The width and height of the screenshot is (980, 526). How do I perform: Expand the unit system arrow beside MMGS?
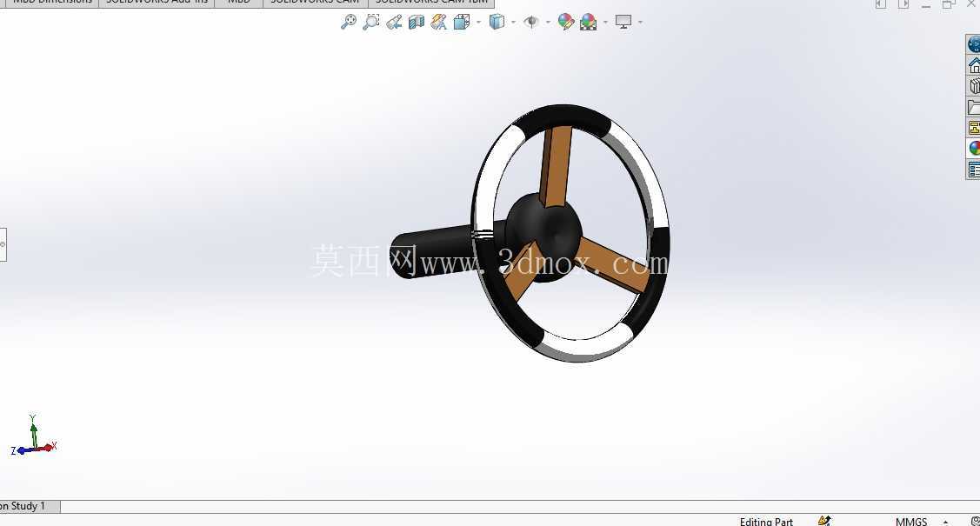(x=945, y=522)
